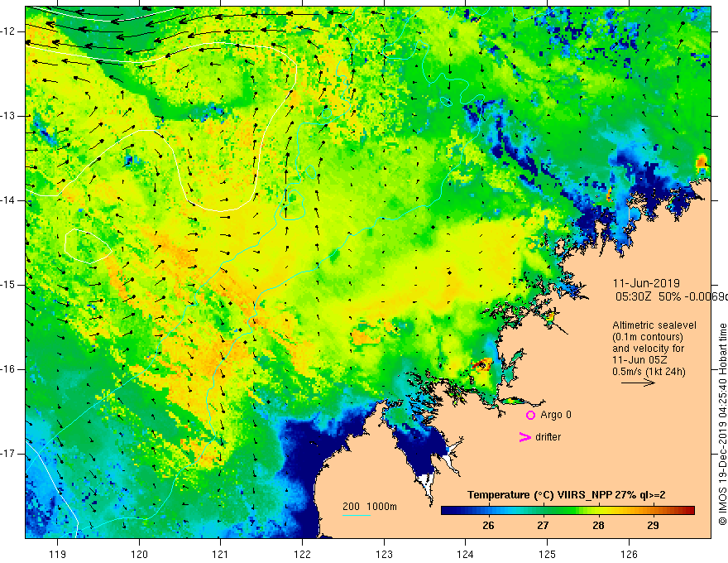Screen dimensions: 728x563
Task: Click the IMOS copyright timestamp text
Action: (722, 424)
